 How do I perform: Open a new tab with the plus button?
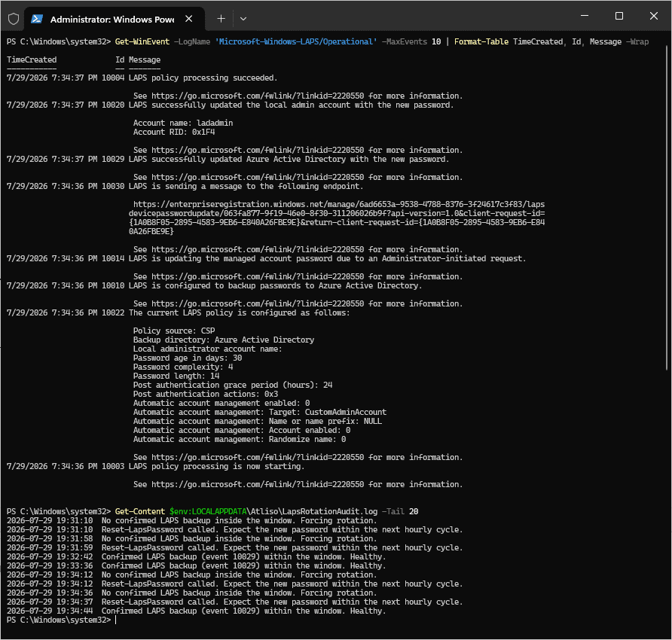point(221,19)
